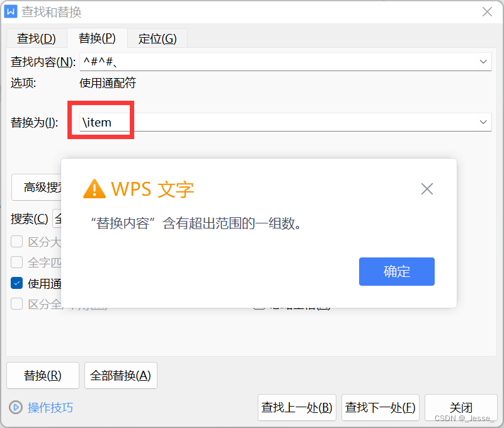This screenshot has height=428, width=504.
Task: Click the 关闭 button
Action: click(461, 407)
